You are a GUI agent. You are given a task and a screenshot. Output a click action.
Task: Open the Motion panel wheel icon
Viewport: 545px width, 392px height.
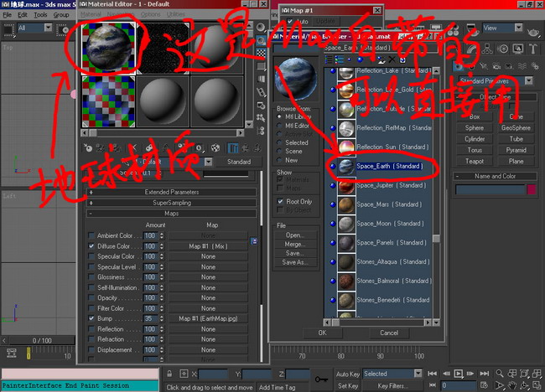pos(502,49)
